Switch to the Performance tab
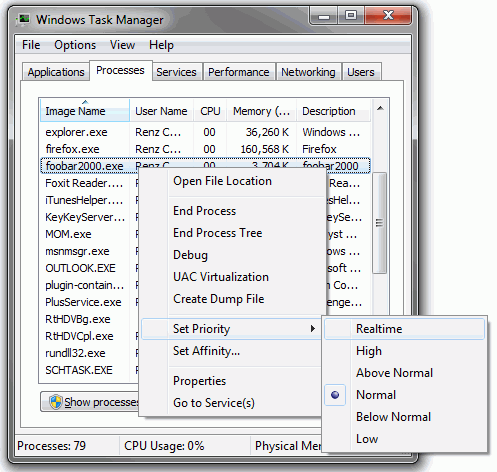The height and width of the screenshot is (472, 497). (x=239, y=72)
